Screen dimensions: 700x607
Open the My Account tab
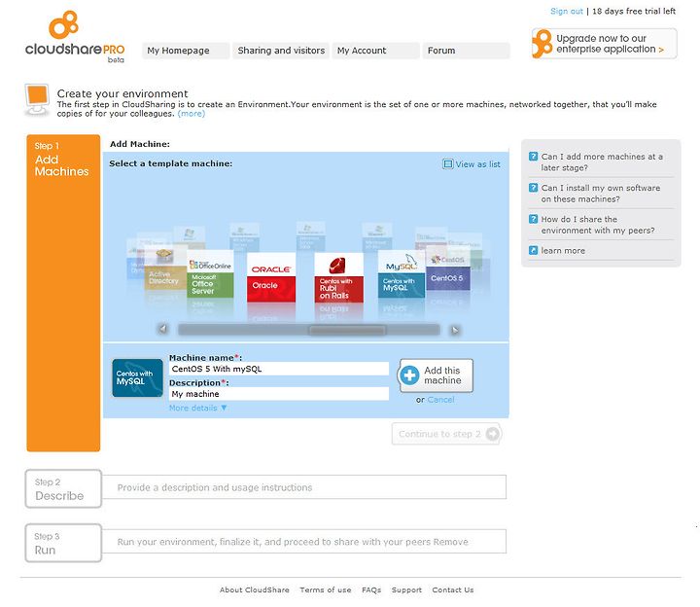(375, 51)
